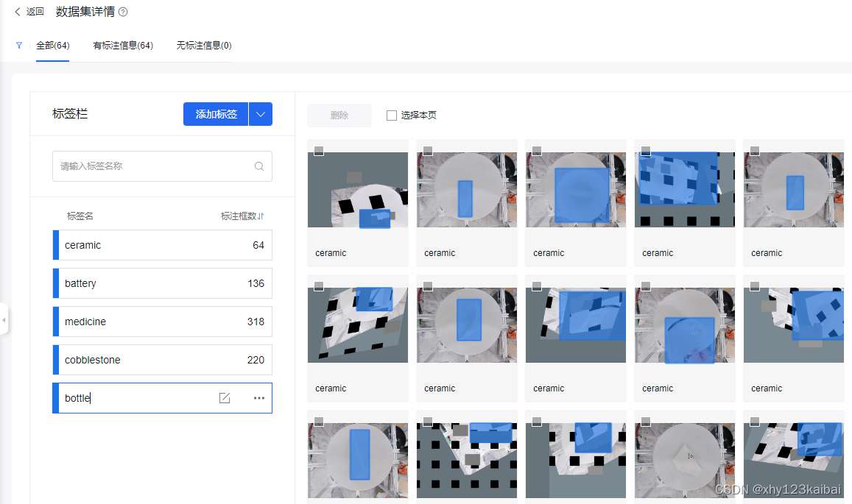Check the fourth image in row three

646,422
